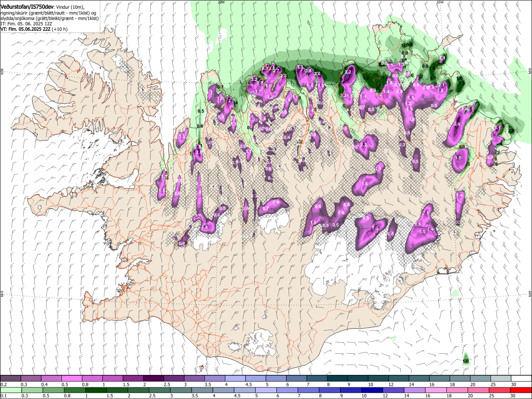Viewport: 532px width, 399px height.
Task: Pick the palest green rain swatch between 0.1 and 0.3
Action: (10, 390)
